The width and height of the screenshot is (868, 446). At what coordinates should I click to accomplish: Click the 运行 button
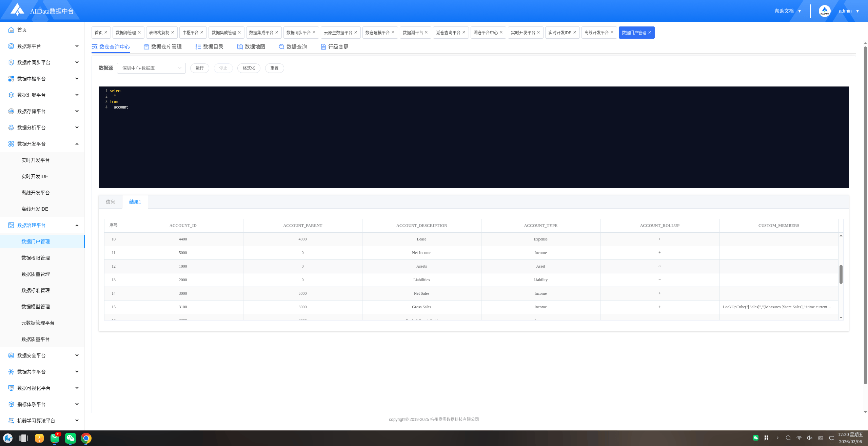coord(200,68)
